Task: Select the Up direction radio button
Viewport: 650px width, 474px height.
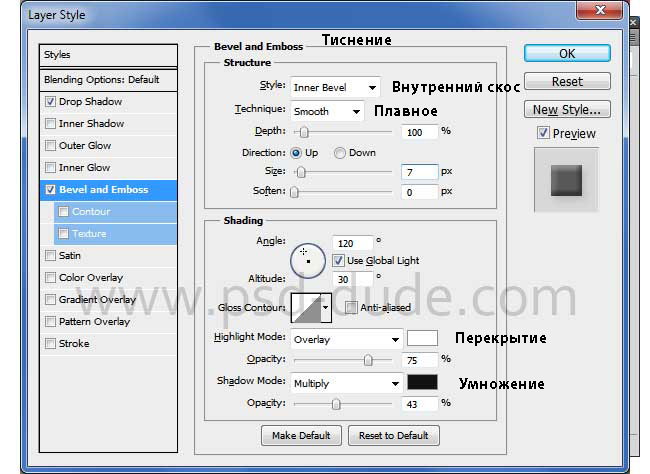Action: tap(296, 153)
